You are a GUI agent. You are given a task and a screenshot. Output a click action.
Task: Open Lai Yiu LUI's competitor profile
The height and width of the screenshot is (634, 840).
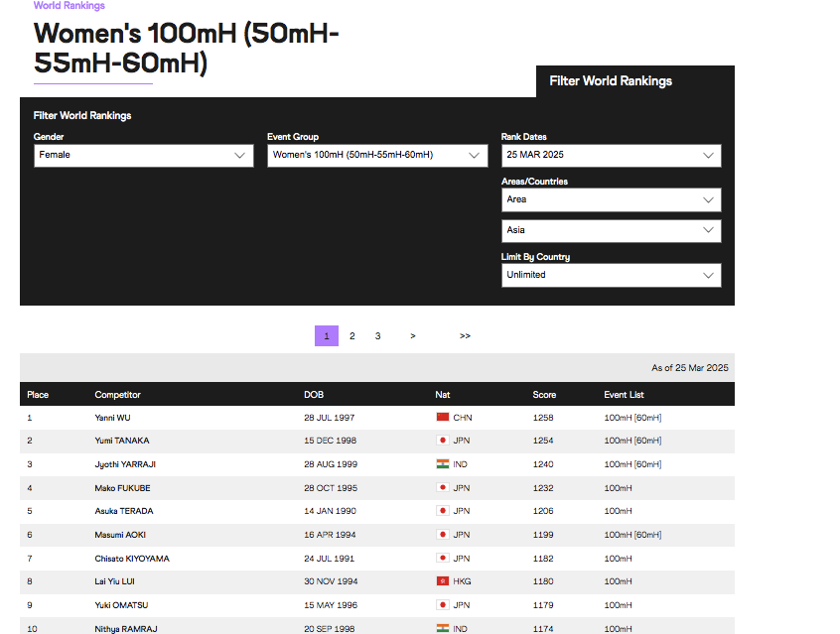(115, 581)
